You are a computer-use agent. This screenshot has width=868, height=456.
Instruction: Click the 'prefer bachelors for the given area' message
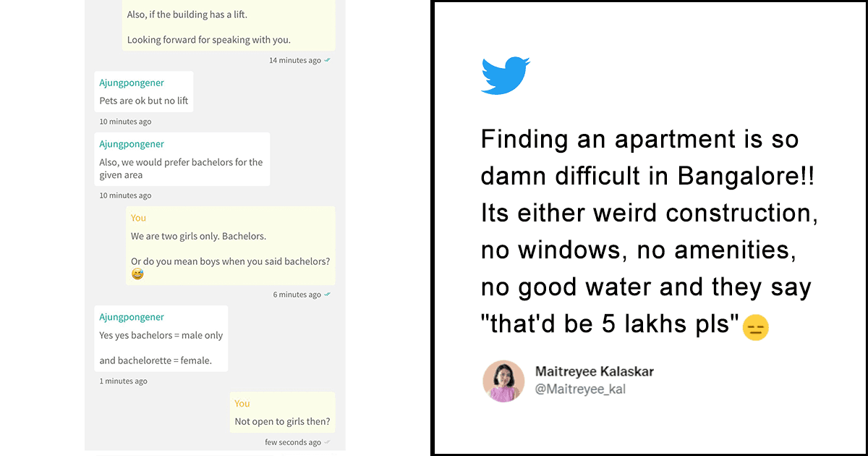(181, 169)
